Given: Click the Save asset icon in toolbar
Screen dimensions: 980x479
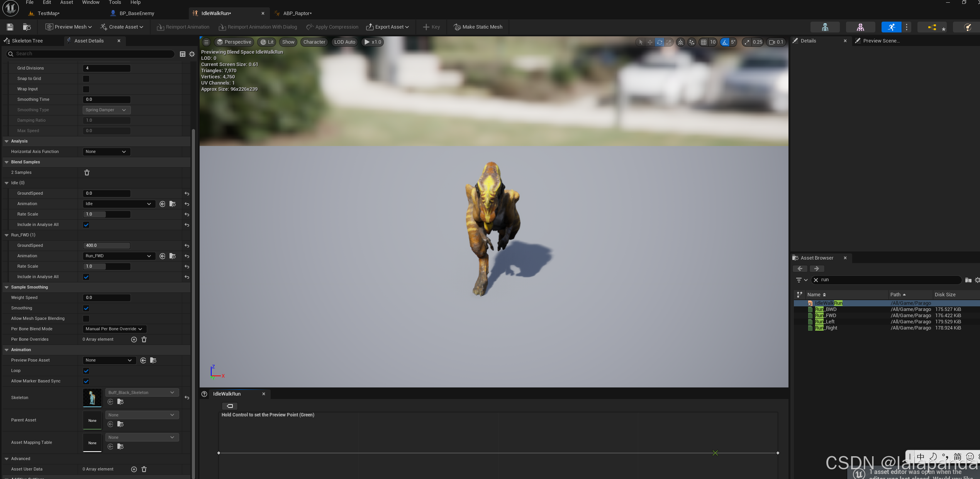Looking at the screenshot, I should pos(10,27).
